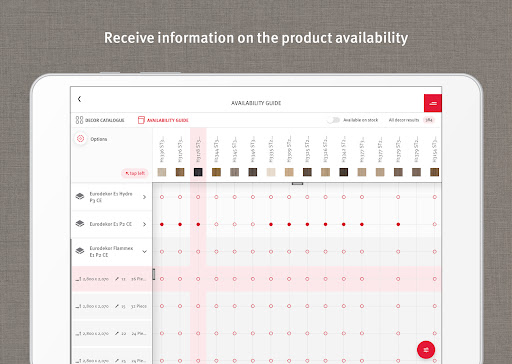Image resolution: width=512 pixels, height=364 pixels.
Task: Select the second brown wood decor swatch
Action: click(180, 172)
